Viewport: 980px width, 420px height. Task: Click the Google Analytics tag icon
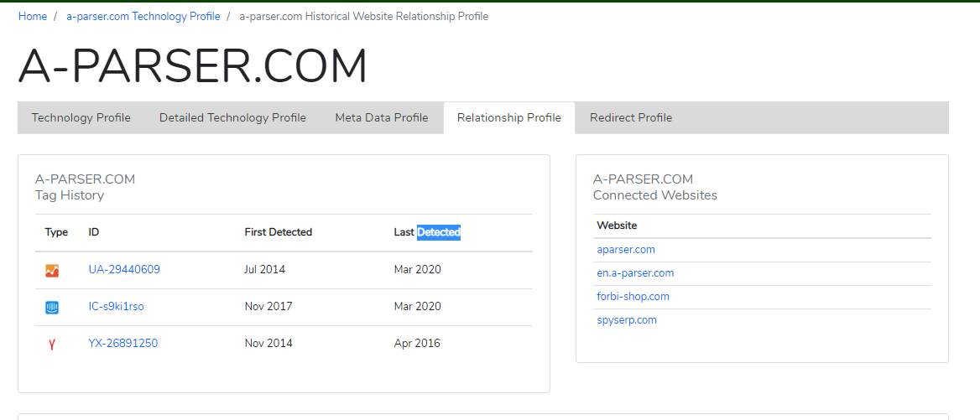52,270
